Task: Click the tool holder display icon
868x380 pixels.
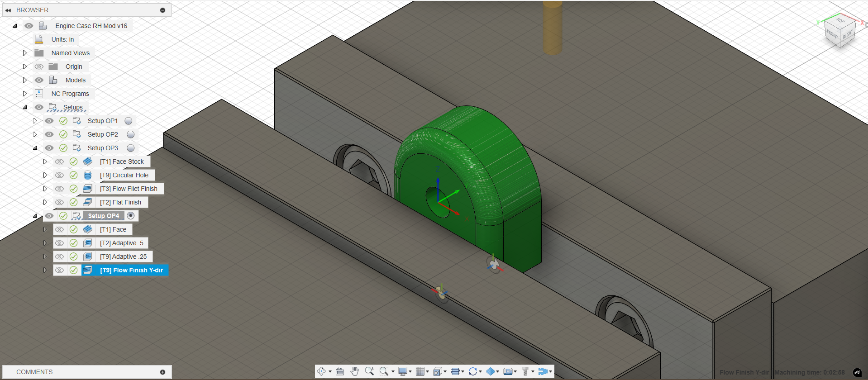Action: (525, 371)
